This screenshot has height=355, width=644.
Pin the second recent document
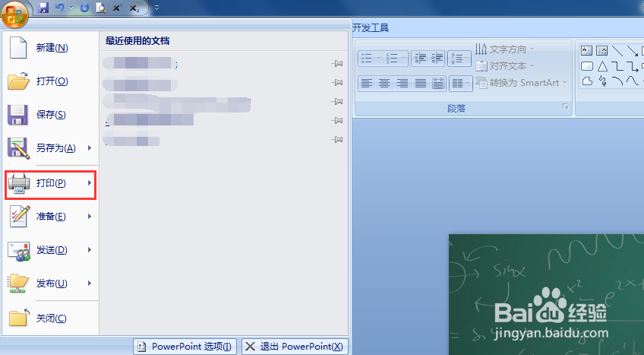click(x=336, y=82)
